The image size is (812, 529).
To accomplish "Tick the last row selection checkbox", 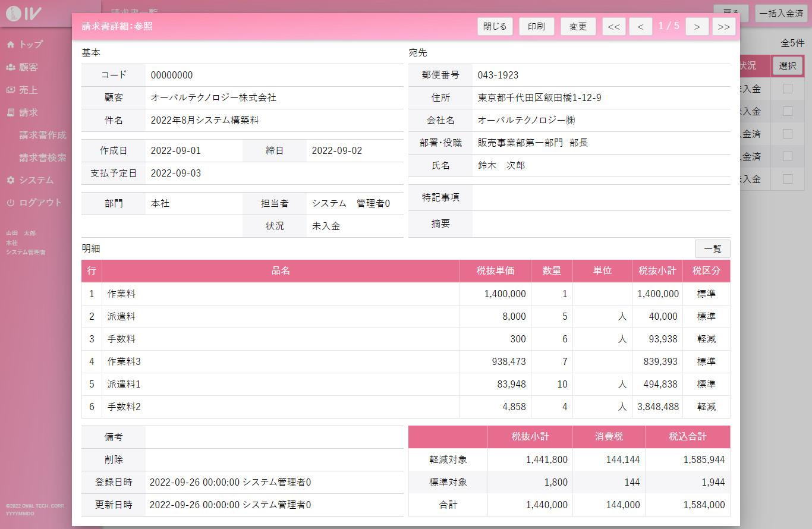I will [788, 179].
